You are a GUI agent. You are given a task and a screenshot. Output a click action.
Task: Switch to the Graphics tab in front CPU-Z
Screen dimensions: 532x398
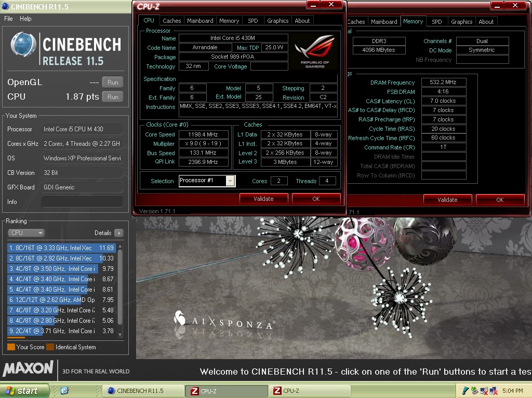pyautogui.click(x=277, y=21)
